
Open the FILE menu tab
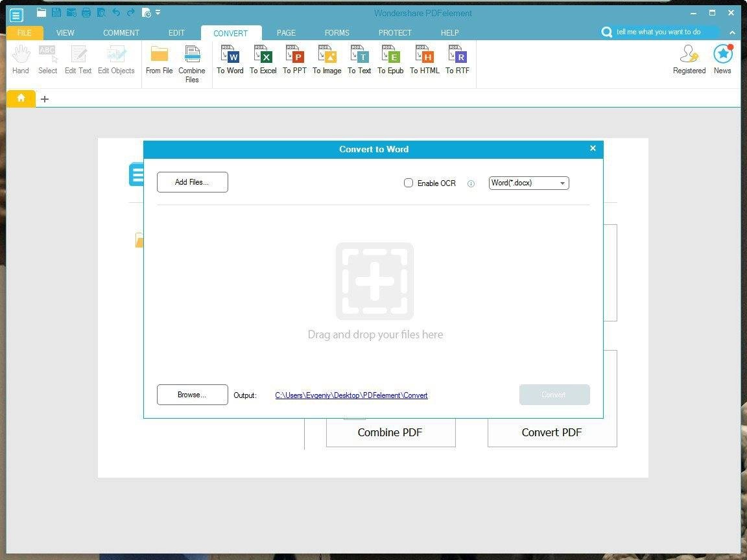(24, 33)
